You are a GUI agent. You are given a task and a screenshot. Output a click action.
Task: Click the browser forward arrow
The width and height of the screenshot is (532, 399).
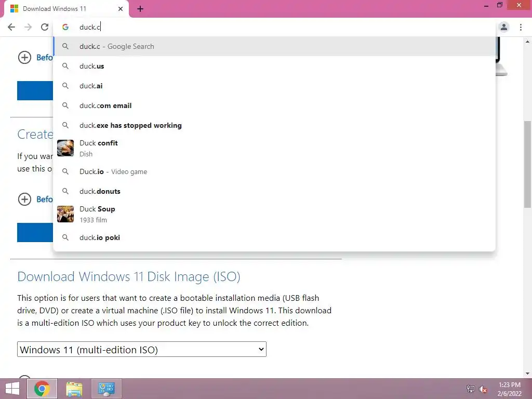tap(28, 27)
